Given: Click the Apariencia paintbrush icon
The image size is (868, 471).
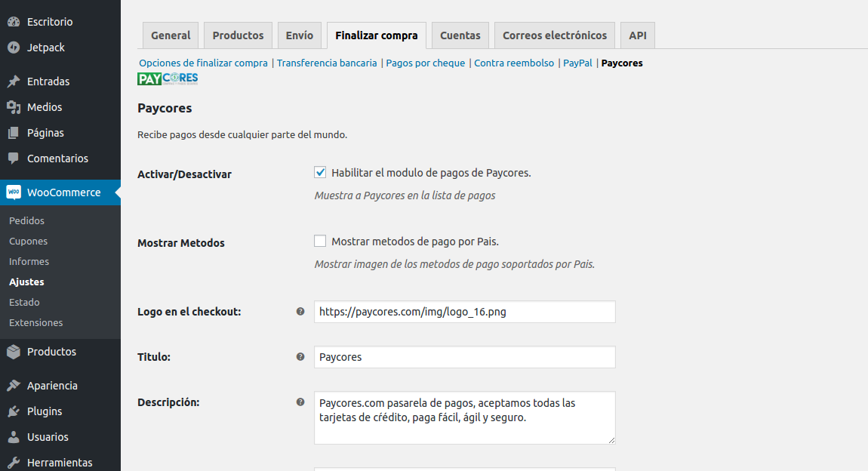Looking at the screenshot, I should pos(14,386).
